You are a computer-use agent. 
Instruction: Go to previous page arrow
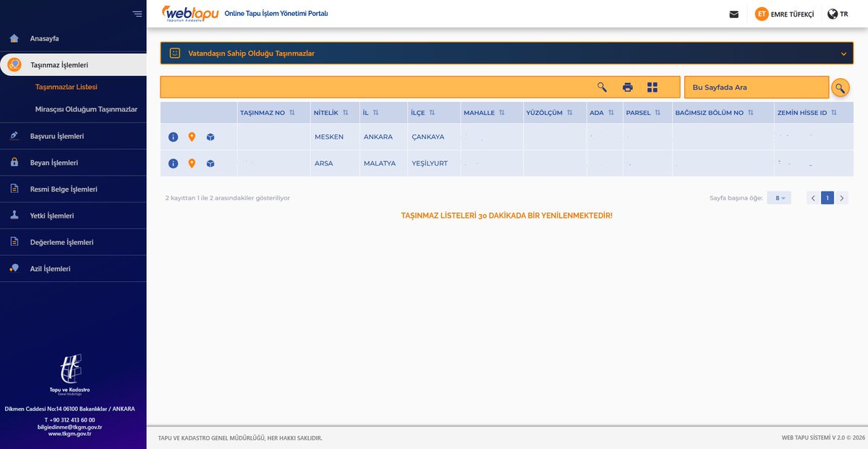(x=813, y=197)
